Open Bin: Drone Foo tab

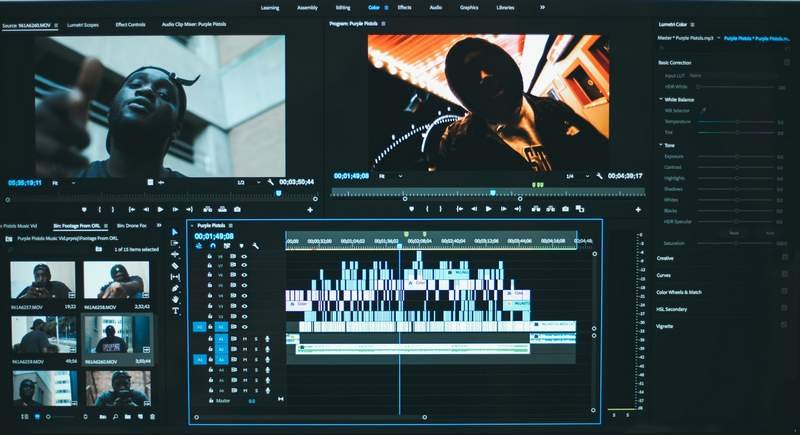point(132,225)
